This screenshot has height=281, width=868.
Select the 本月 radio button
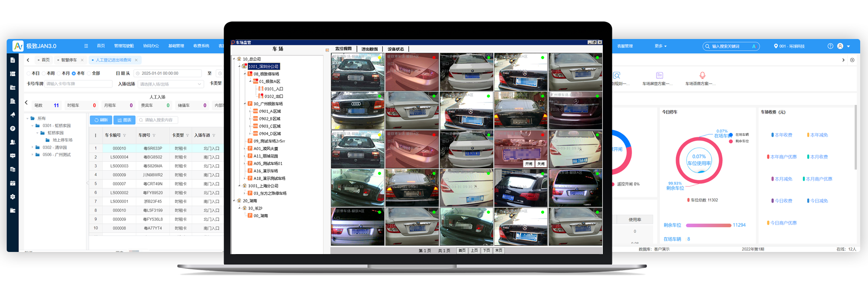point(59,73)
